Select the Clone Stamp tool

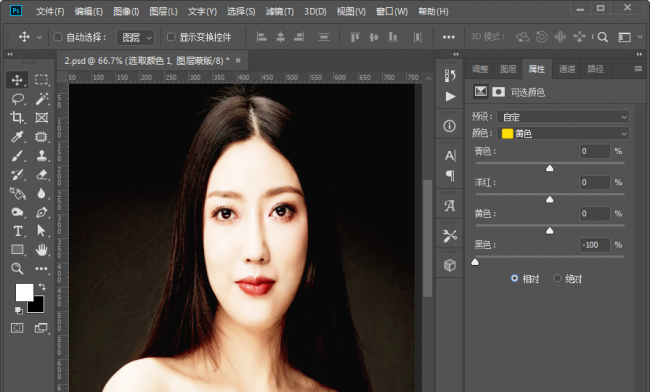[41, 156]
